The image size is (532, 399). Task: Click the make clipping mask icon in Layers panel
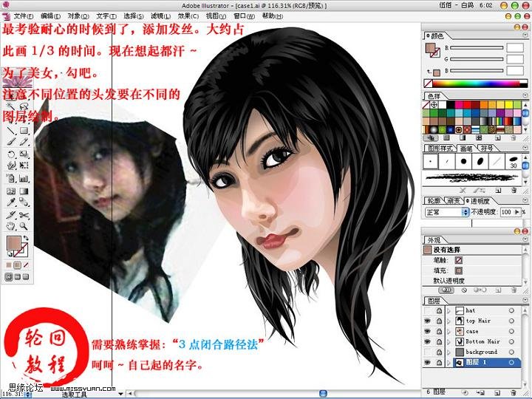465,392
